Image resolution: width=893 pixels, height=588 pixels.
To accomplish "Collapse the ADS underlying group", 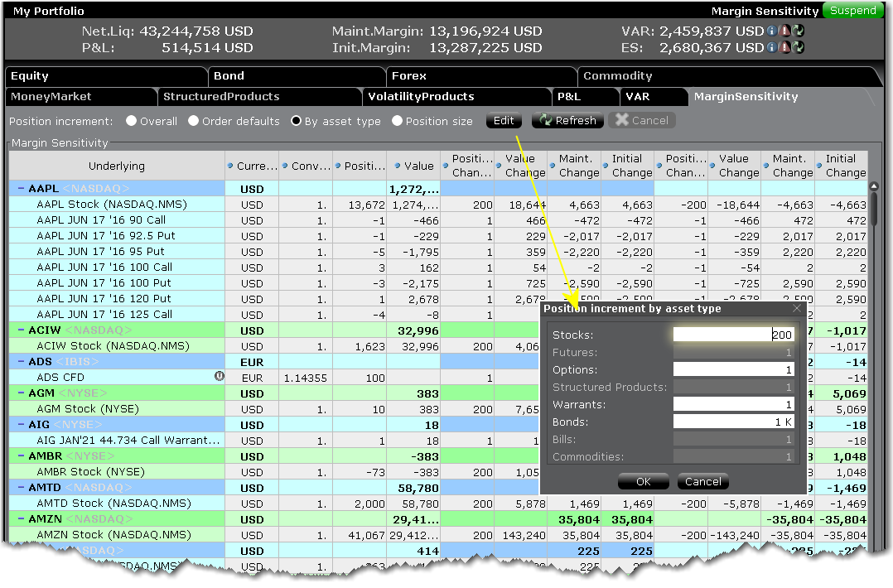I will pyautogui.click(x=21, y=361).
